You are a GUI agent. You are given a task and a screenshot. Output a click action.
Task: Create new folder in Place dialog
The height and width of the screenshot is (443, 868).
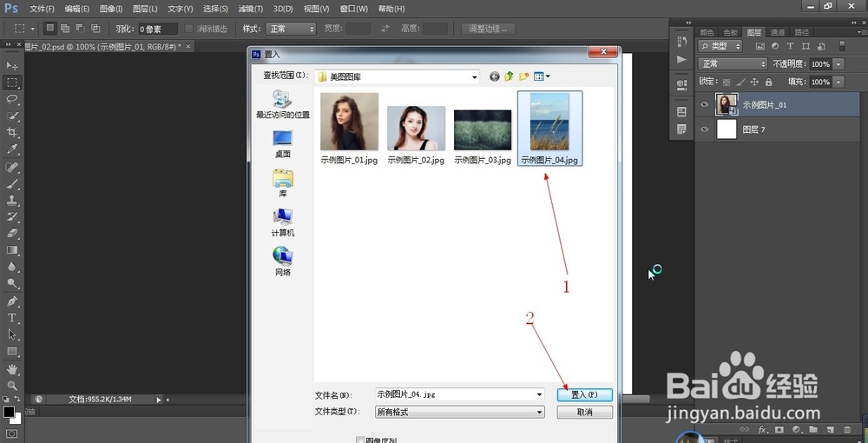[523, 76]
